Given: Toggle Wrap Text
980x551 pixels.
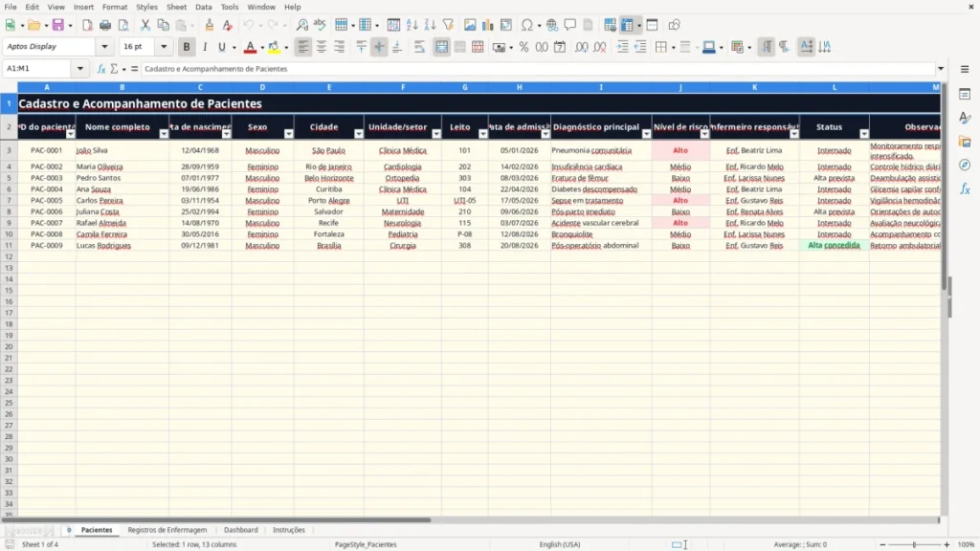Looking at the screenshot, I should point(419,47).
